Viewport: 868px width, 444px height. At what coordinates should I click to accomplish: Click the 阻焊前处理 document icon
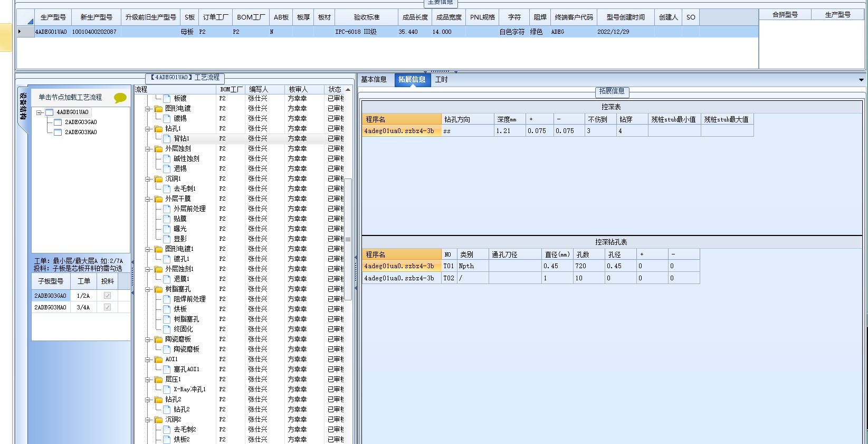click(167, 299)
